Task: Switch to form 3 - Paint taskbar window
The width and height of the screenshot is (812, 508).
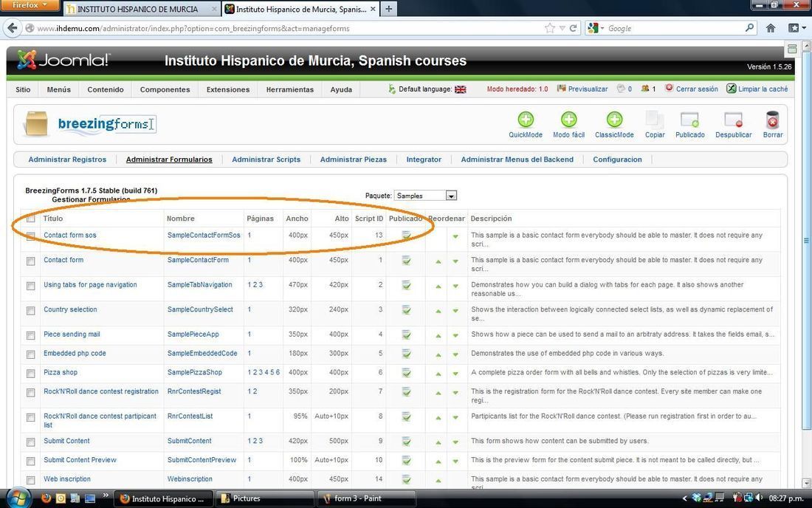Action: [x=366, y=498]
